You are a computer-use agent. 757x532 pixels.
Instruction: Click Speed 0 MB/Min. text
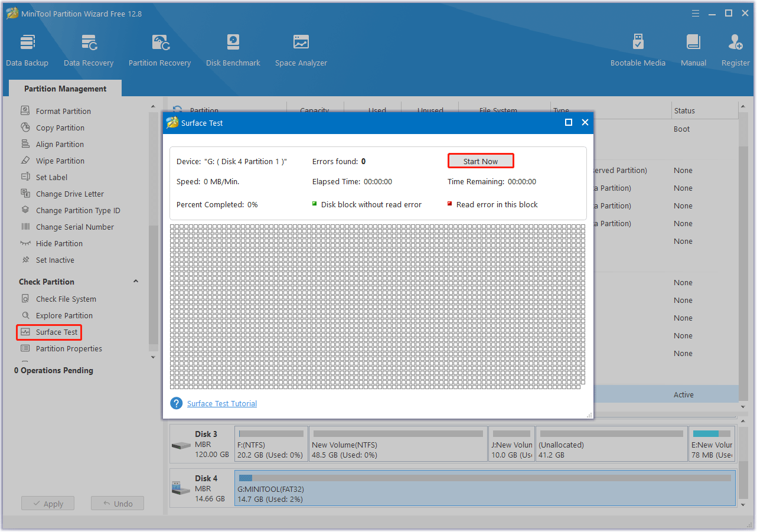208,181
